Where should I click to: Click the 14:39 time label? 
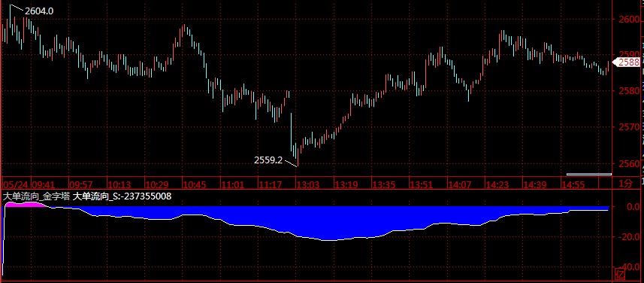coord(535,184)
